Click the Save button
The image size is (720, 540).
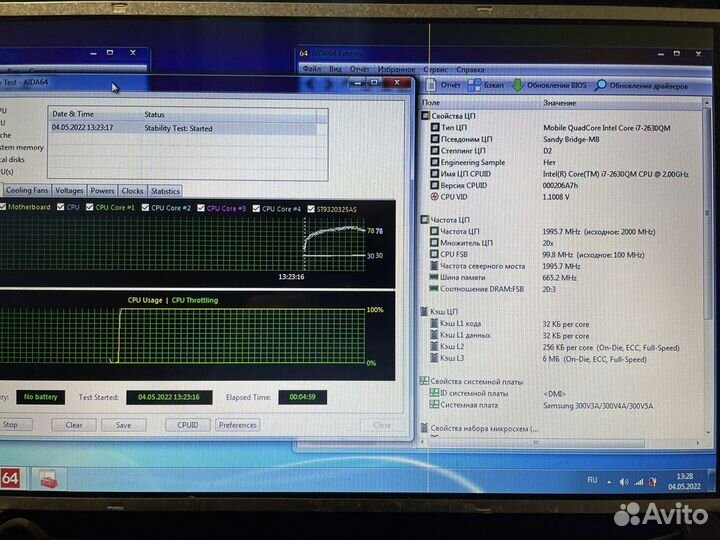pyautogui.click(x=124, y=425)
